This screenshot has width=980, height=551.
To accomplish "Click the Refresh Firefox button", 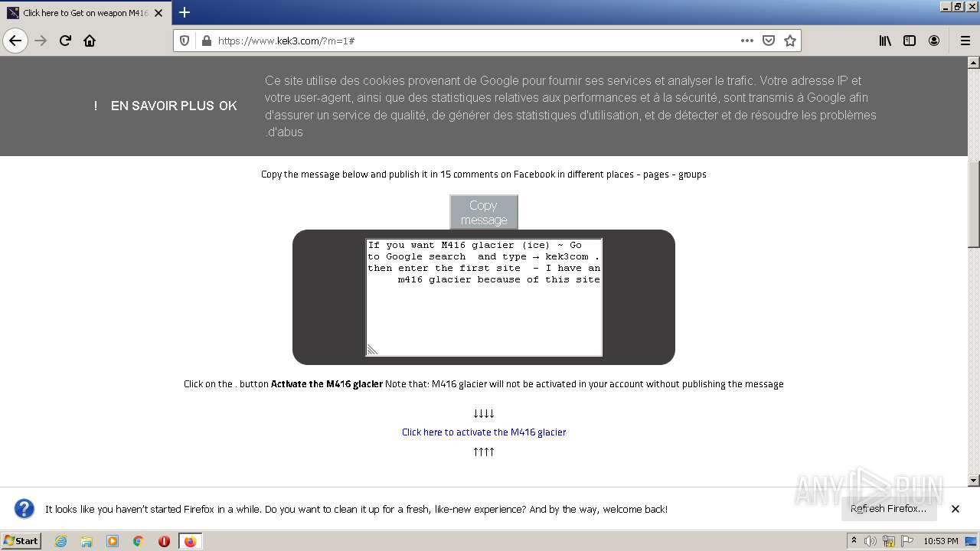I will point(888,509).
